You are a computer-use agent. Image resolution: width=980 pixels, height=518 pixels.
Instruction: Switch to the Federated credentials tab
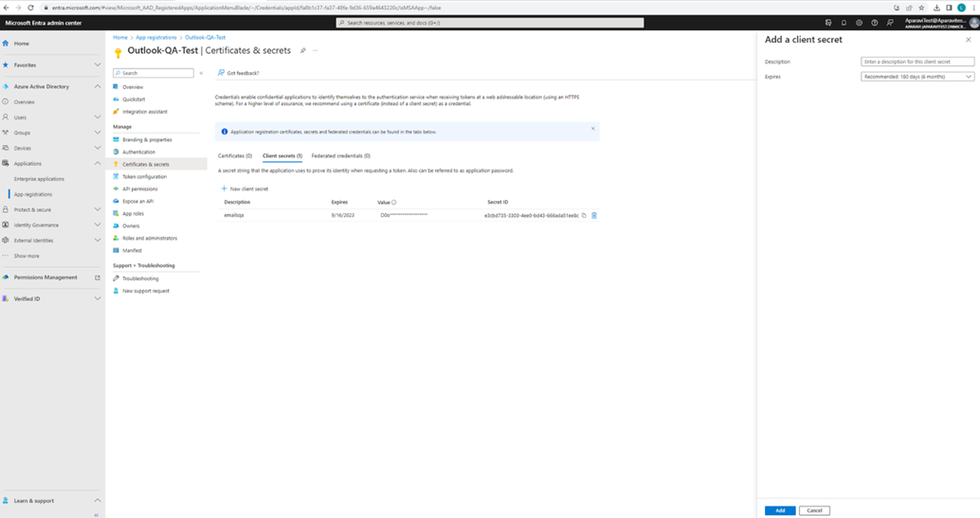[x=340, y=156]
